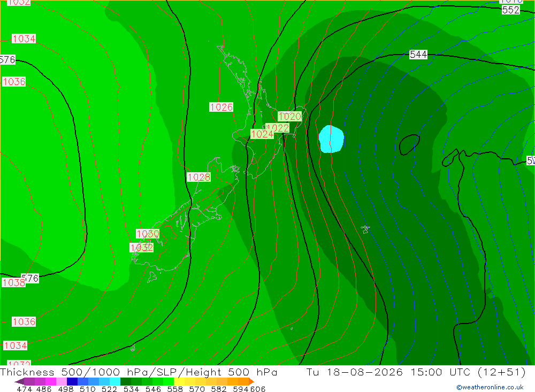Viewport: 535px width, 392px height.
Task: Click the 1032 label over South Island
Action: tap(142, 248)
